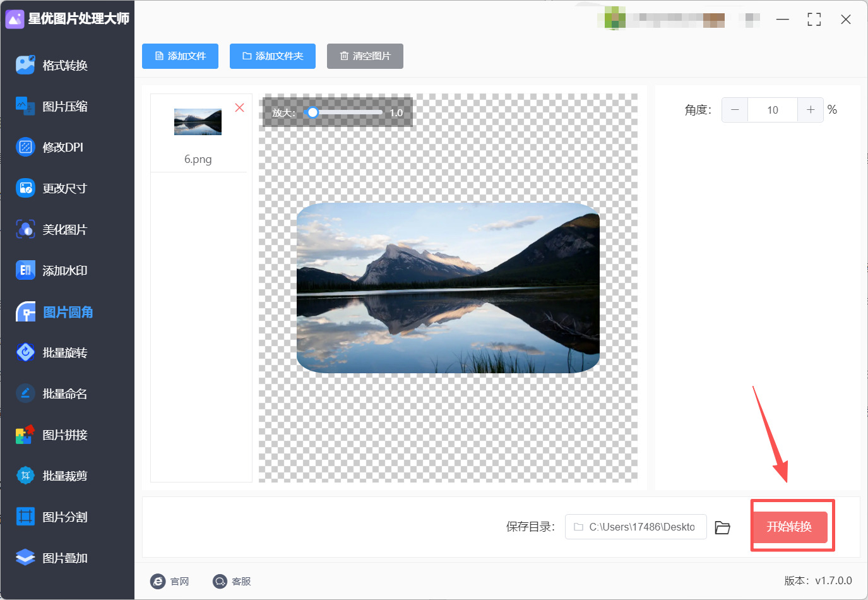This screenshot has width=868, height=600.
Task: Click the 图片圆角 sidebar icon
Action: tap(25, 312)
